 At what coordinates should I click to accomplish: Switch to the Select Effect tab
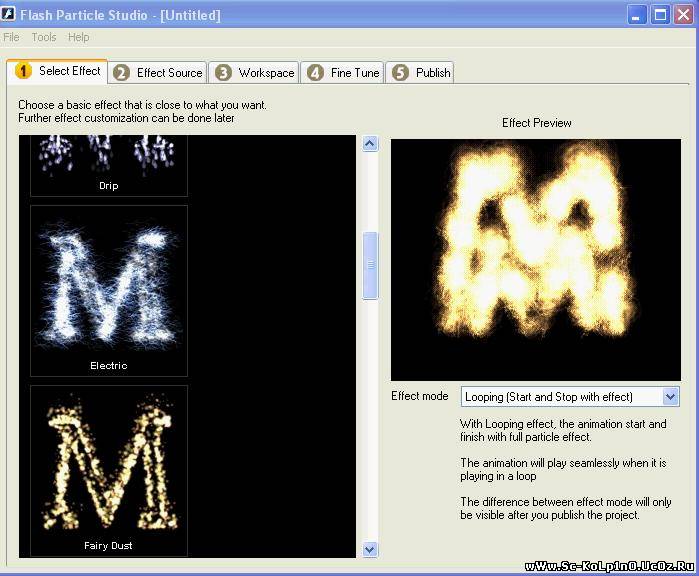(x=57, y=71)
